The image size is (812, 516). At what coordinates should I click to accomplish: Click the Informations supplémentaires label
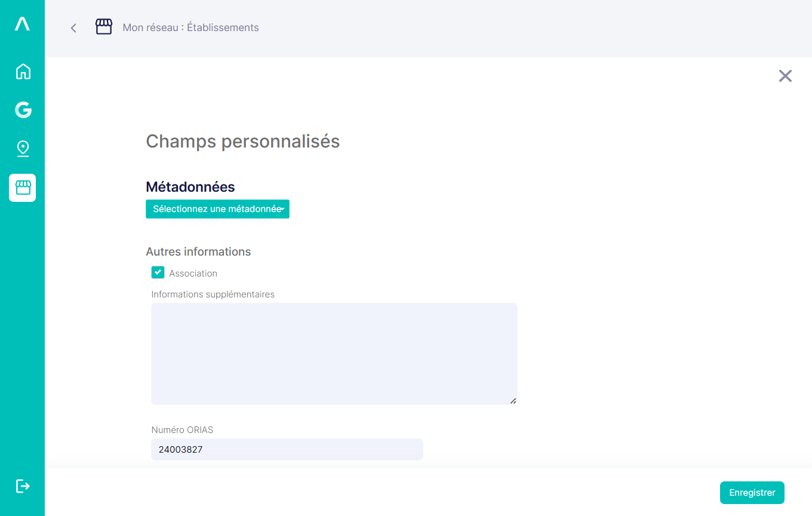click(213, 294)
